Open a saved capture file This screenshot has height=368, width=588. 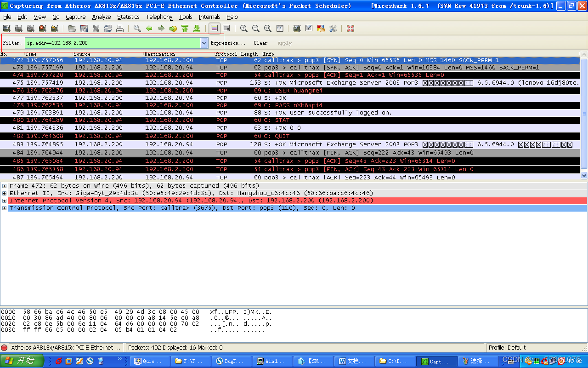72,29
